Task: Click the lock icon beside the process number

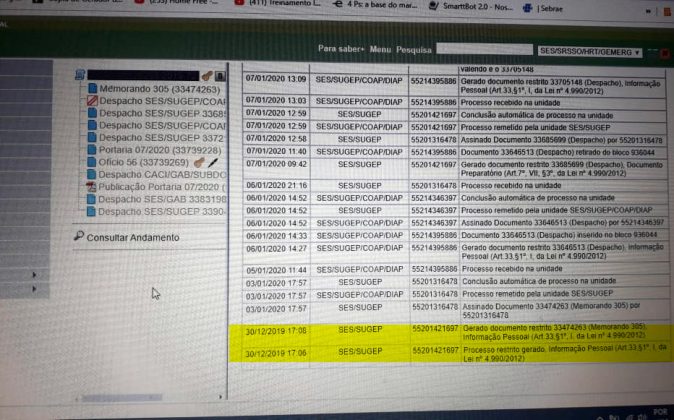Action: 220,76
